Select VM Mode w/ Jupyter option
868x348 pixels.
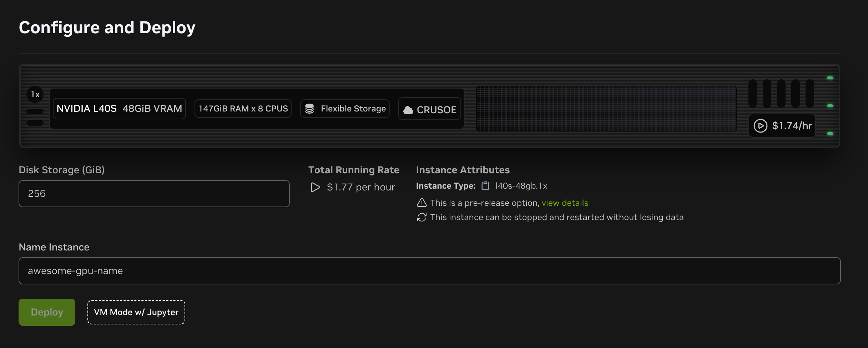coord(136,312)
